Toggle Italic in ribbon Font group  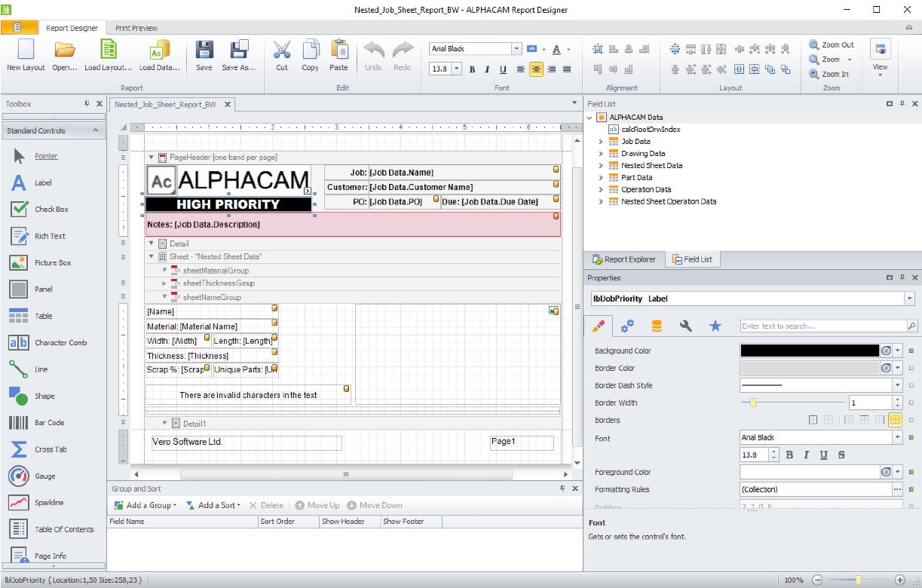point(488,69)
